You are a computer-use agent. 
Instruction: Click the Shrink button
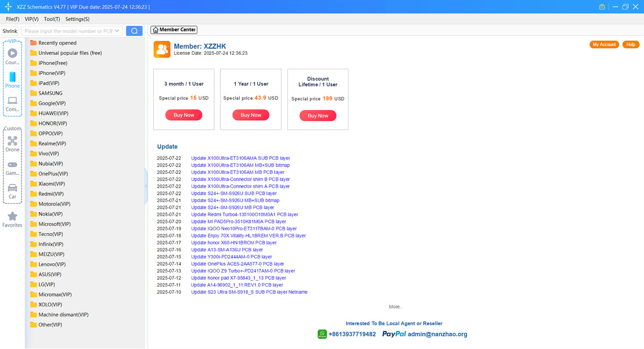10,31
